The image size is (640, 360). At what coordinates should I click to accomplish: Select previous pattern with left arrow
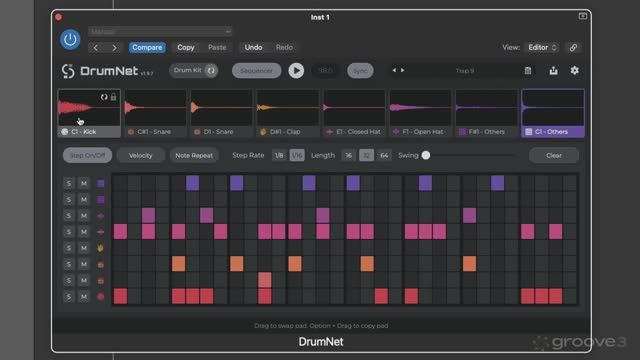(394, 70)
